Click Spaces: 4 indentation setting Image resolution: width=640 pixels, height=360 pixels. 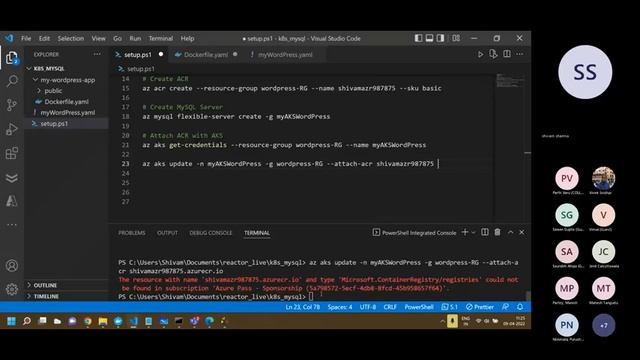click(340, 307)
